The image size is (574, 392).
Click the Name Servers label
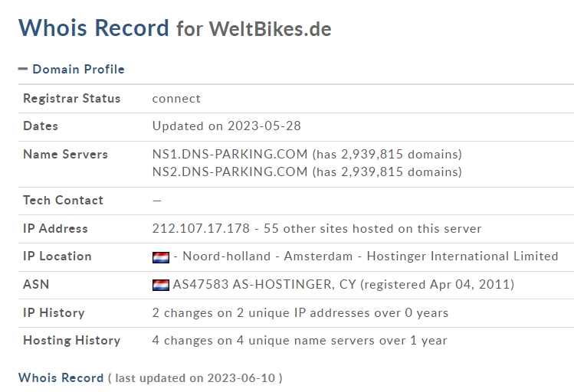pos(65,154)
